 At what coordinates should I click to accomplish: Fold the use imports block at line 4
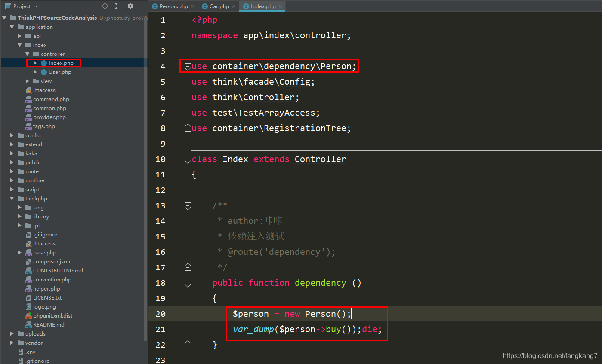coord(188,66)
